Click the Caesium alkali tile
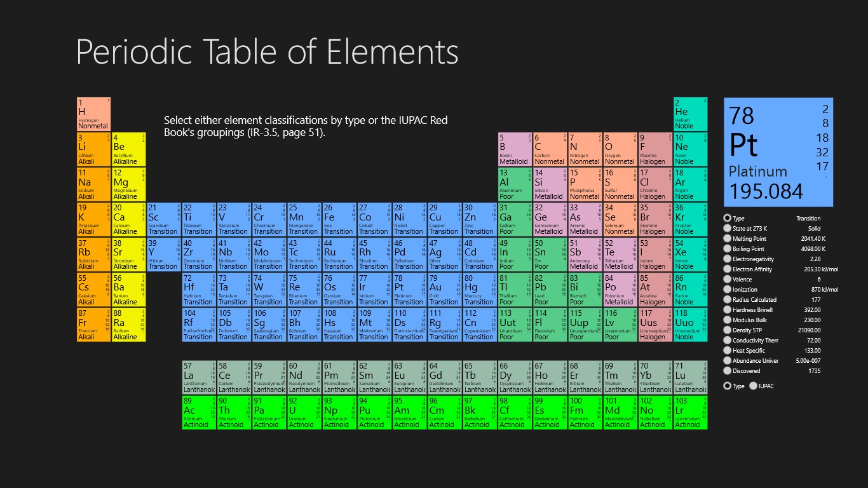Image resolution: width=868 pixels, height=488 pixels. coord(94,290)
